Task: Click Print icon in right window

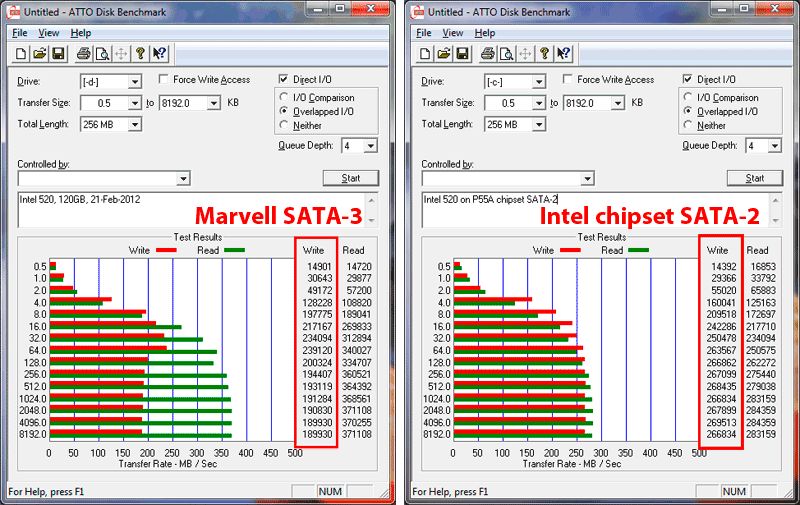Action: pyautogui.click(x=488, y=54)
